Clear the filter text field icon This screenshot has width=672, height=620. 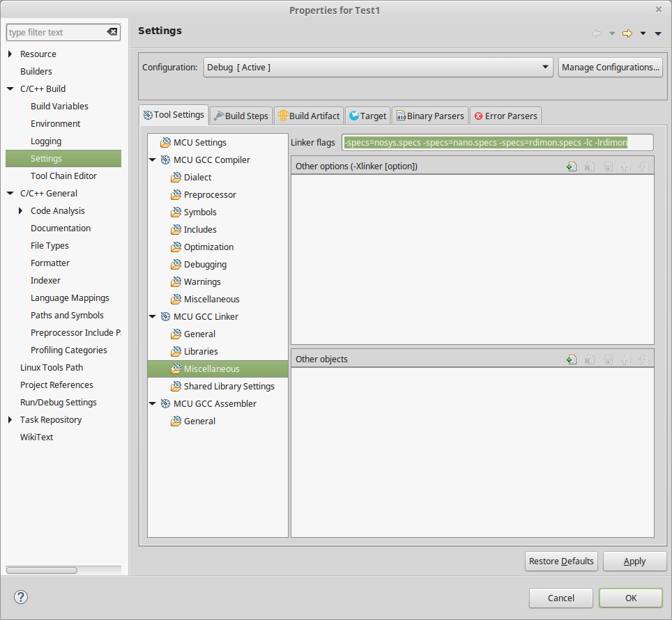[x=112, y=32]
